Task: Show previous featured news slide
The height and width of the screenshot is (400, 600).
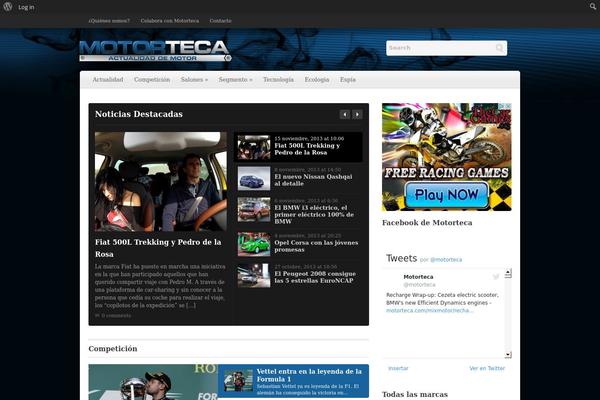Action: click(x=344, y=114)
